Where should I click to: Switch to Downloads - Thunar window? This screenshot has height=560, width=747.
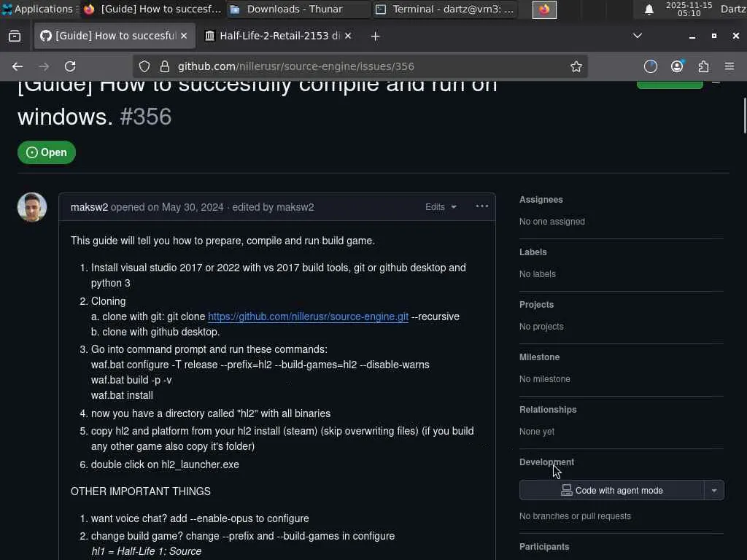coord(298,9)
